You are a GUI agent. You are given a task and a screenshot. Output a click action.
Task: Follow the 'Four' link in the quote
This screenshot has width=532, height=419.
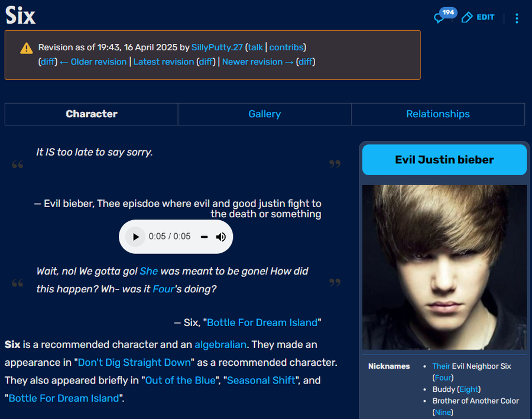pyautogui.click(x=163, y=289)
